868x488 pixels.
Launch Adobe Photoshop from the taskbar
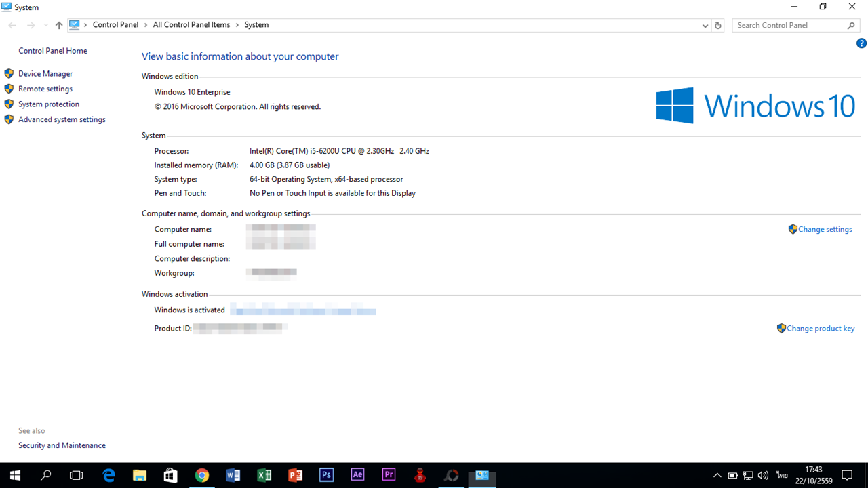click(x=327, y=475)
